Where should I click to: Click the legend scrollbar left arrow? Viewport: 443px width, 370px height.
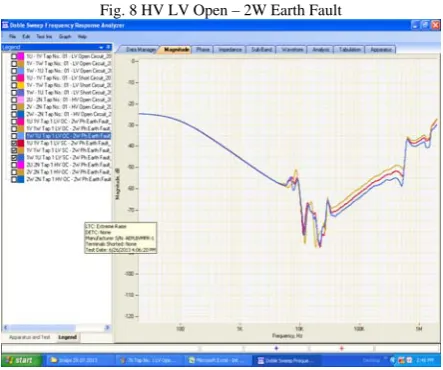[6, 328]
